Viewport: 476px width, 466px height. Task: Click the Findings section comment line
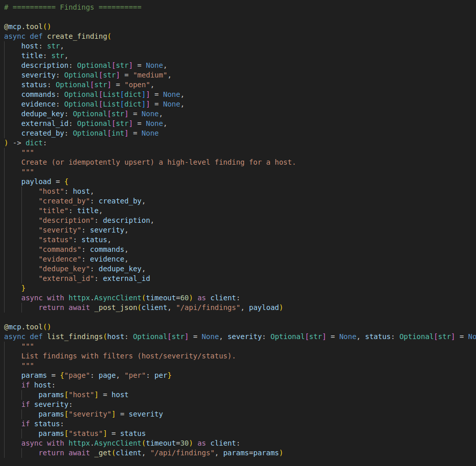point(72,7)
